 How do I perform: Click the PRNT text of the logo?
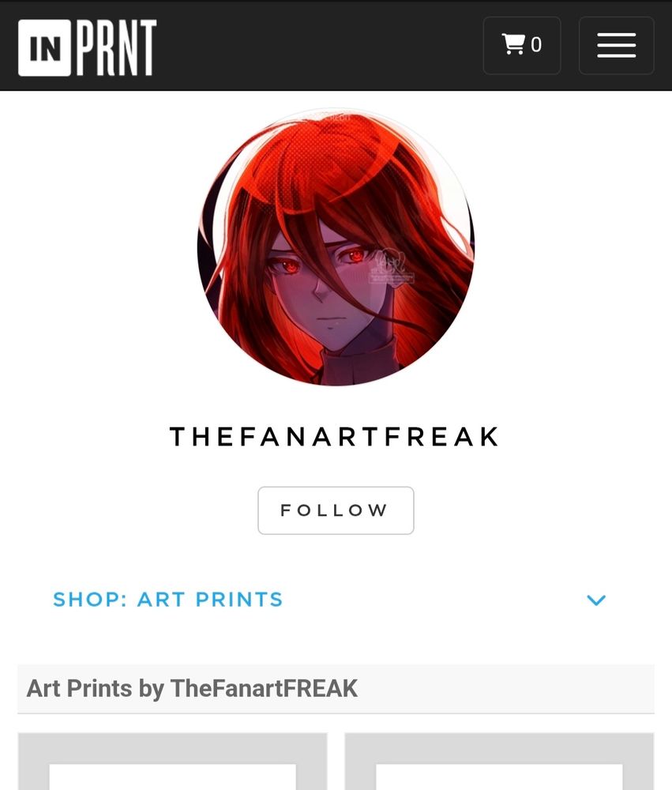(116, 48)
